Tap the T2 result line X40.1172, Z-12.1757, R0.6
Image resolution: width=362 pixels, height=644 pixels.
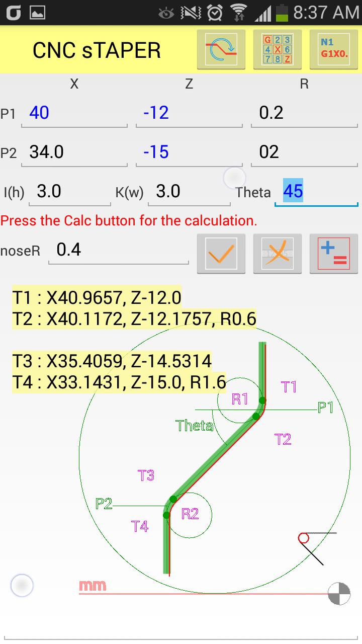coord(134,318)
